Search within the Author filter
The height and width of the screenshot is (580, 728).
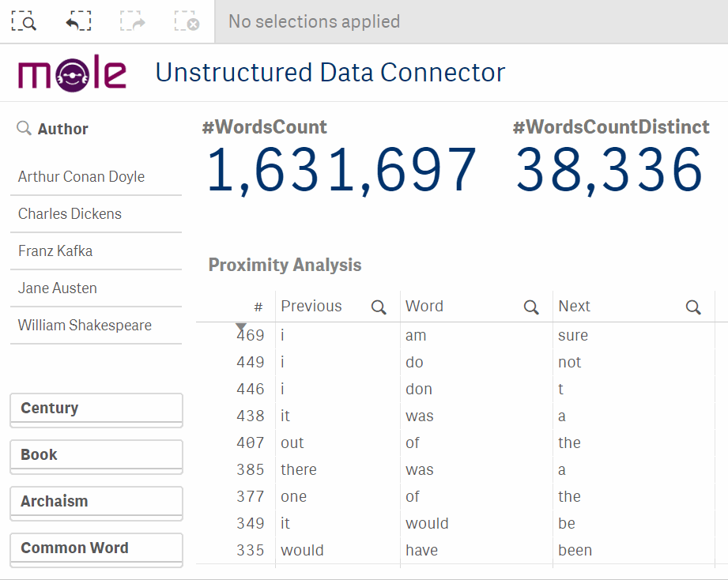(24, 128)
